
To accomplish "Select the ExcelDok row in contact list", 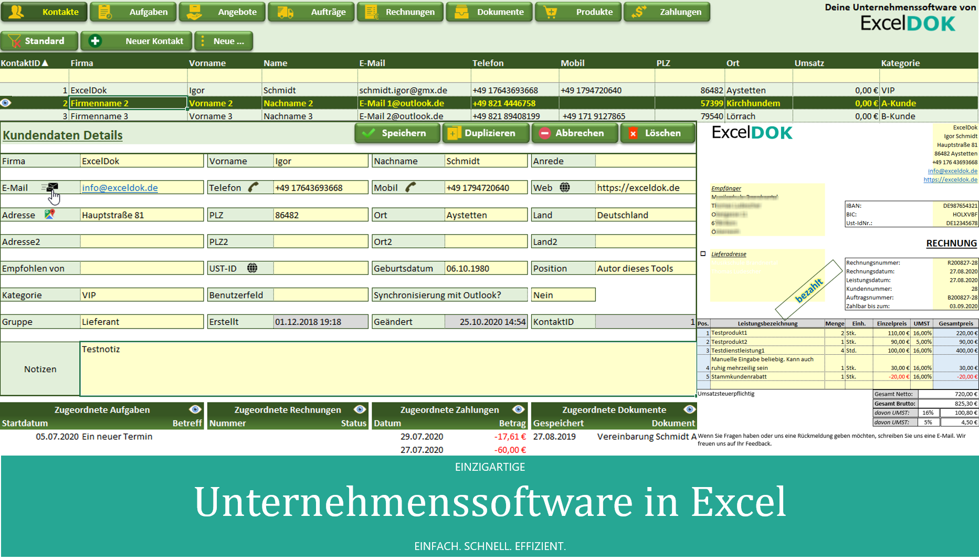I will 489,90.
